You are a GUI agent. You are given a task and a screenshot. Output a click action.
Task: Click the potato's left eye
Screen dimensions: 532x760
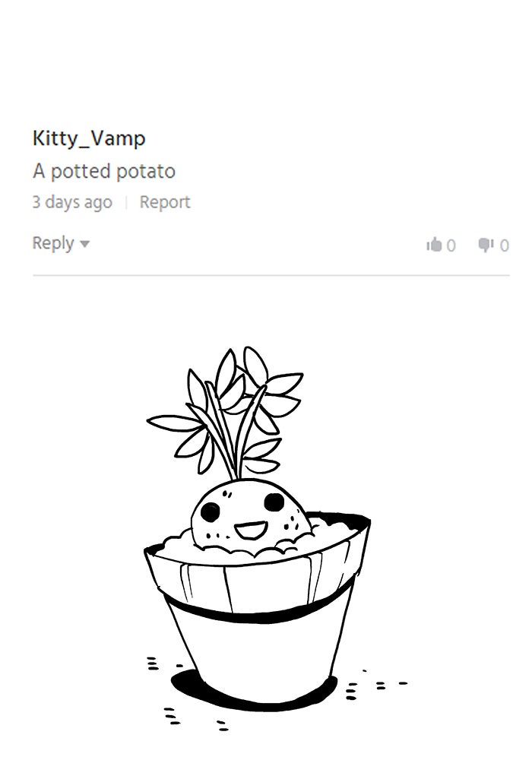pos(211,511)
